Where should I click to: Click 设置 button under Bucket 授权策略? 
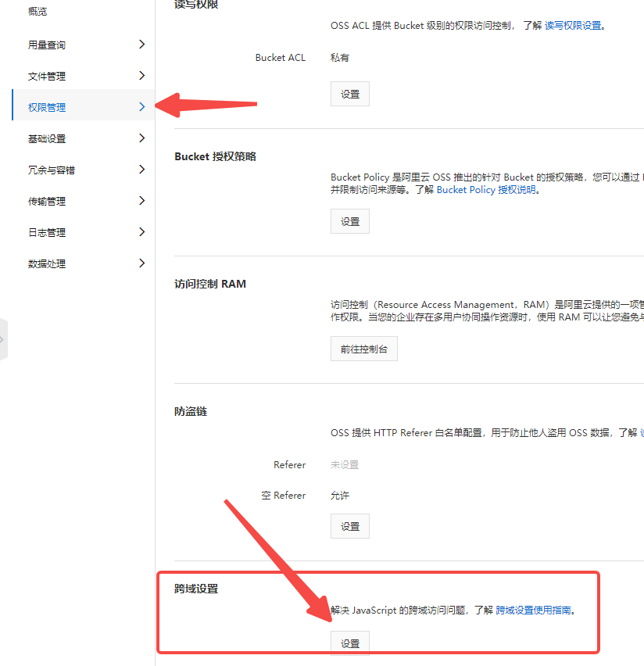coord(350,221)
